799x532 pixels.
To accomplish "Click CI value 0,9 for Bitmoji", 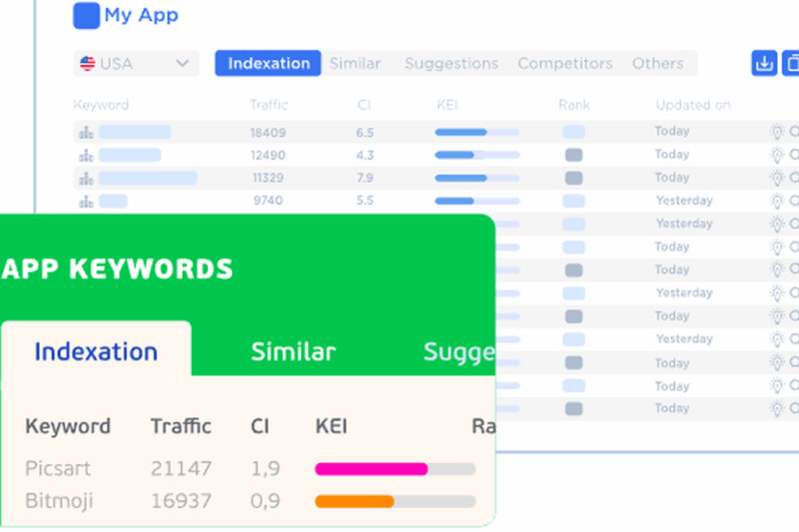I will [x=265, y=501].
